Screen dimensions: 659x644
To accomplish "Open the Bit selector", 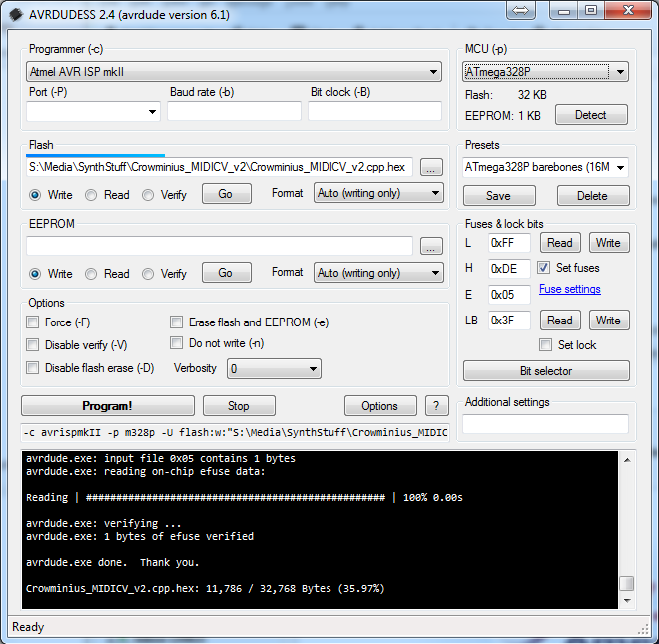I will pos(546,371).
